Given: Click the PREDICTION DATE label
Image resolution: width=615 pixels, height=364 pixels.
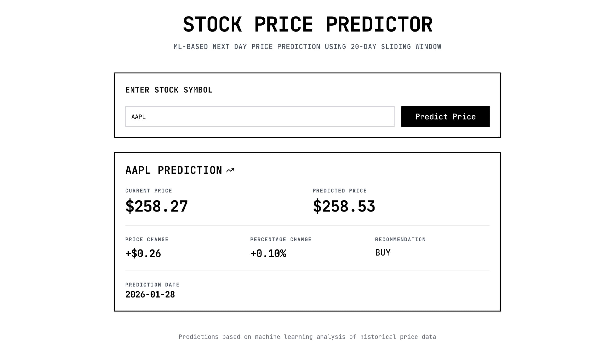Looking at the screenshot, I should click(152, 285).
